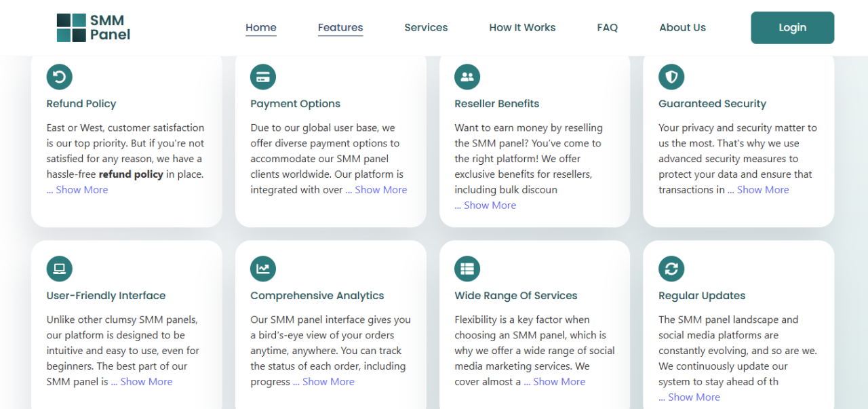Click the User-Friendly Interface laptop icon

(x=60, y=269)
